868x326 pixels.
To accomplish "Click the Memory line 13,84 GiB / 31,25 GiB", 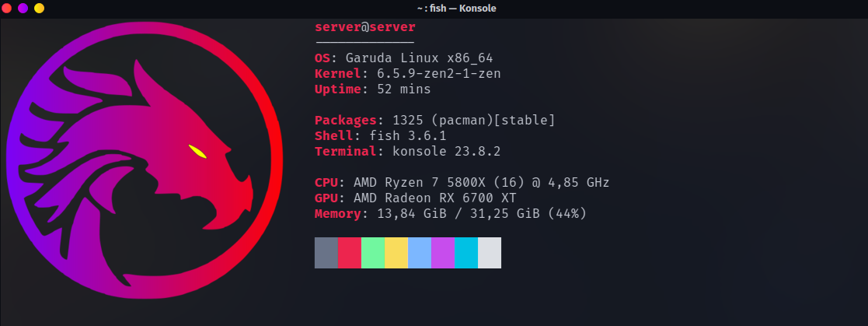I will [x=450, y=213].
